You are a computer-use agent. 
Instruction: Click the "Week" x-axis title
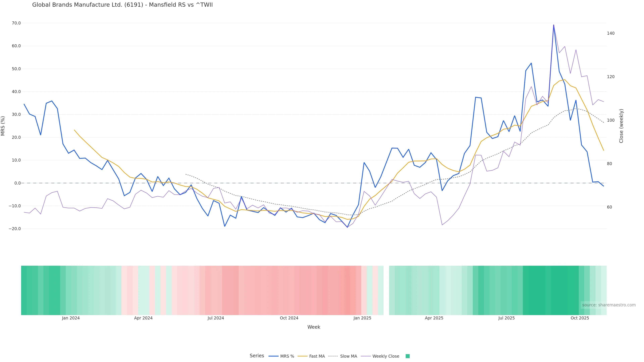(x=314, y=327)
